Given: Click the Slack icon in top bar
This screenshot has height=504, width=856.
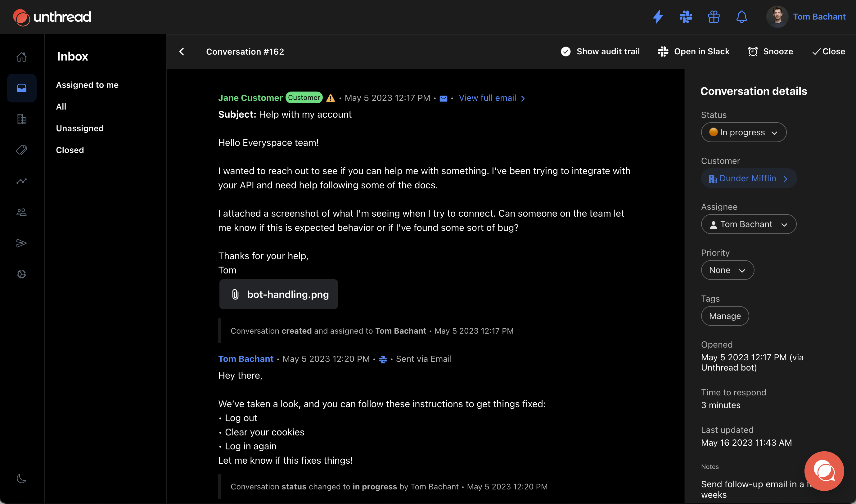Looking at the screenshot, I should [x=686, y=17].
